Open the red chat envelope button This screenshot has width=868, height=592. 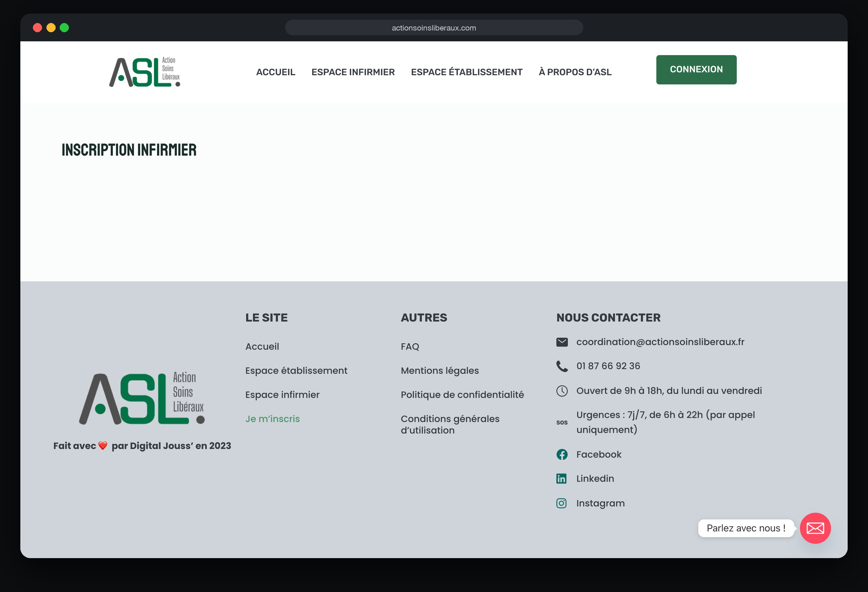coord(815,528)
